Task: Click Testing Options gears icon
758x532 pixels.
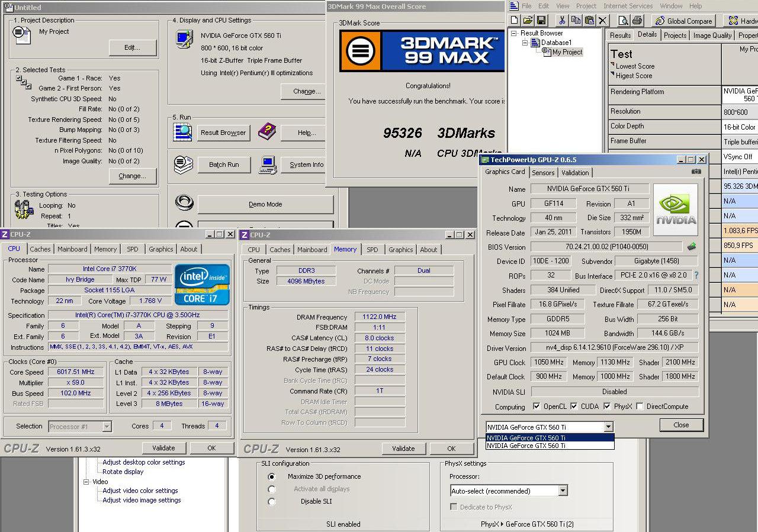Action: point(24,209)
